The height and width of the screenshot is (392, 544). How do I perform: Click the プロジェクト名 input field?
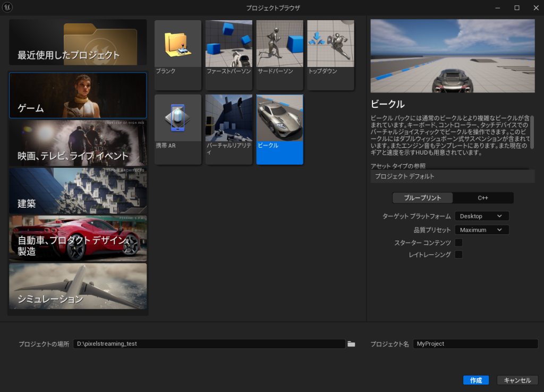(x=475, y=344)
